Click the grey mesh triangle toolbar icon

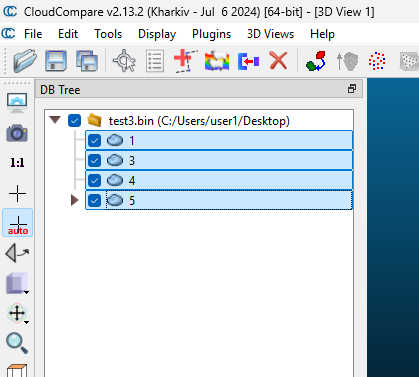click(x=409, y=61)
